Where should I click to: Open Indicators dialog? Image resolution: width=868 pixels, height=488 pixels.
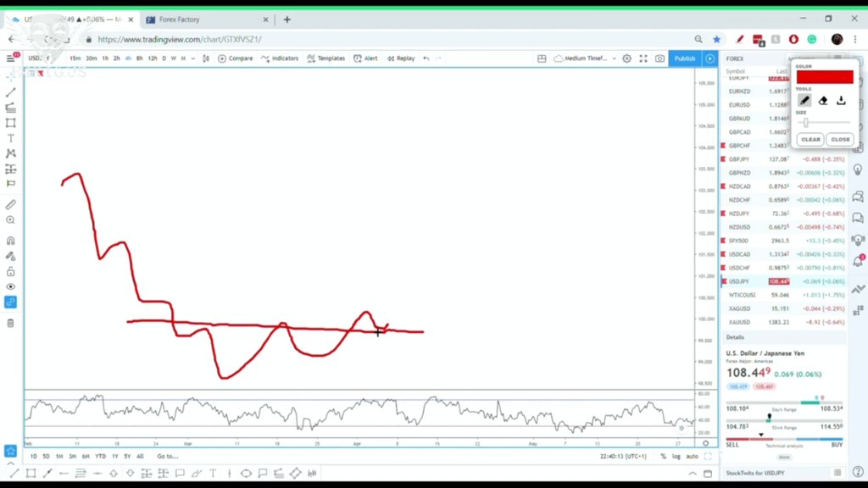[280, 58]
